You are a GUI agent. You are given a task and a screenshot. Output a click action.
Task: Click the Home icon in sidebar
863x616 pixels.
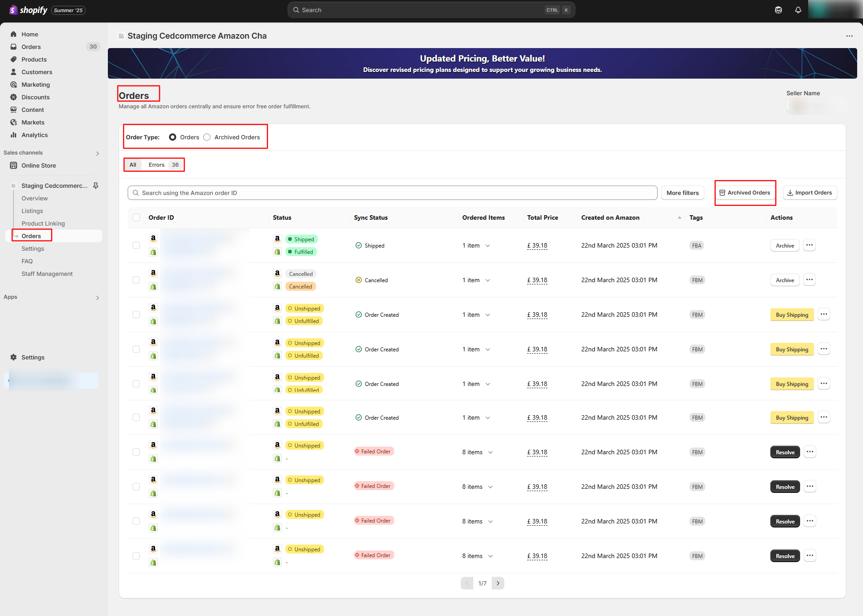tap(13, 34)
